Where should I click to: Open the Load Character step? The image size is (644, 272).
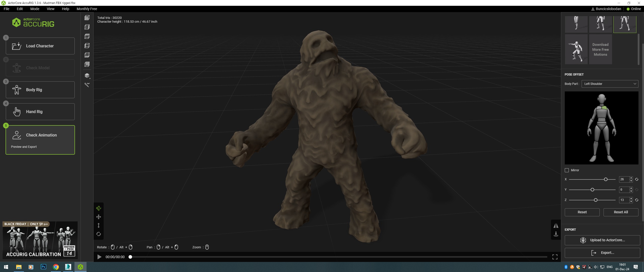pos(40,46)
